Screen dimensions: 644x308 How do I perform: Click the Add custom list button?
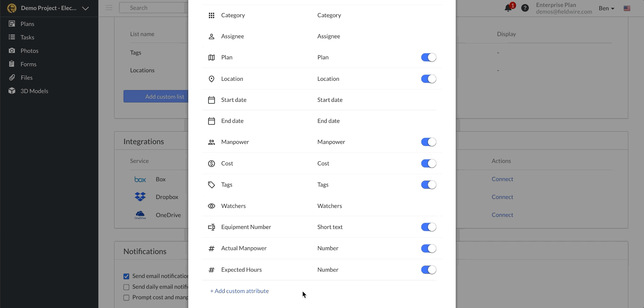pyautogui.click(x=156, y=96)
